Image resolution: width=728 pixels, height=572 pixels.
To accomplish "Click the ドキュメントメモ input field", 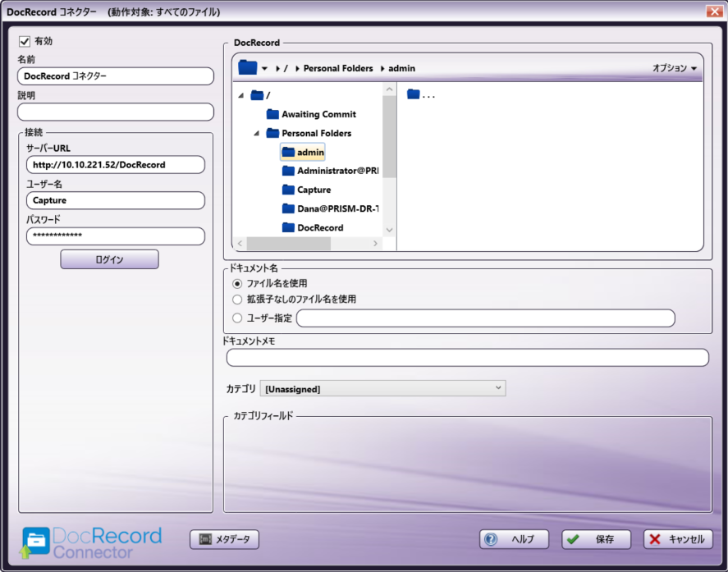I will (x=468, y=358).
